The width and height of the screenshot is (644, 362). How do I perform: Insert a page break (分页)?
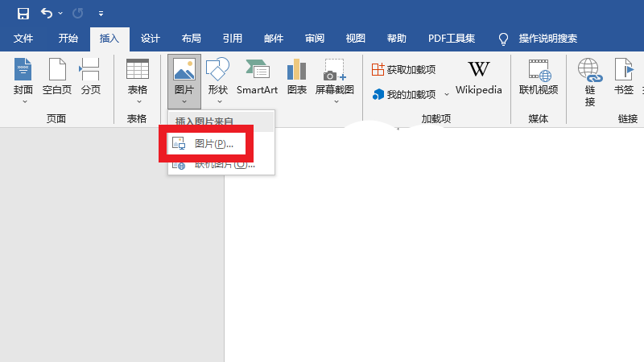[x=90, y=79]
